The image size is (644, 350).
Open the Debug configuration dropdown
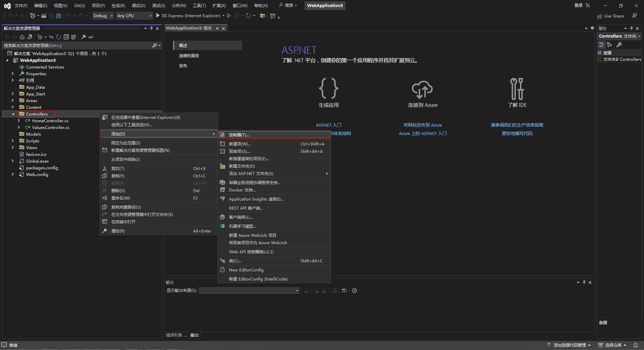[103, 16]
